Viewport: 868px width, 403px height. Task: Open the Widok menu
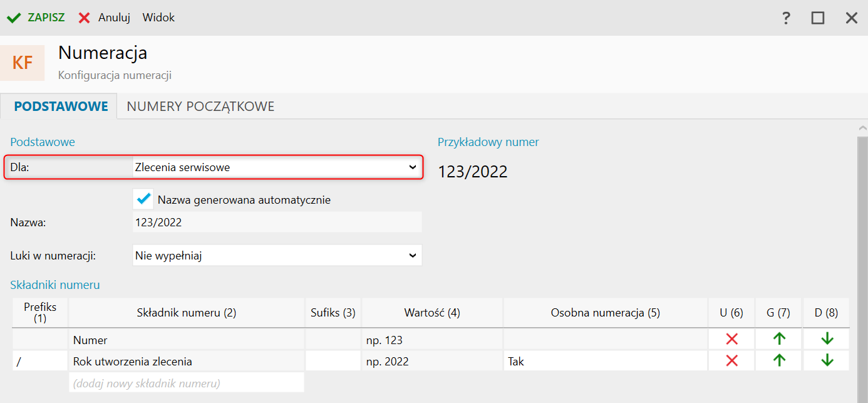pyautogui.click(x=158, y=18)
